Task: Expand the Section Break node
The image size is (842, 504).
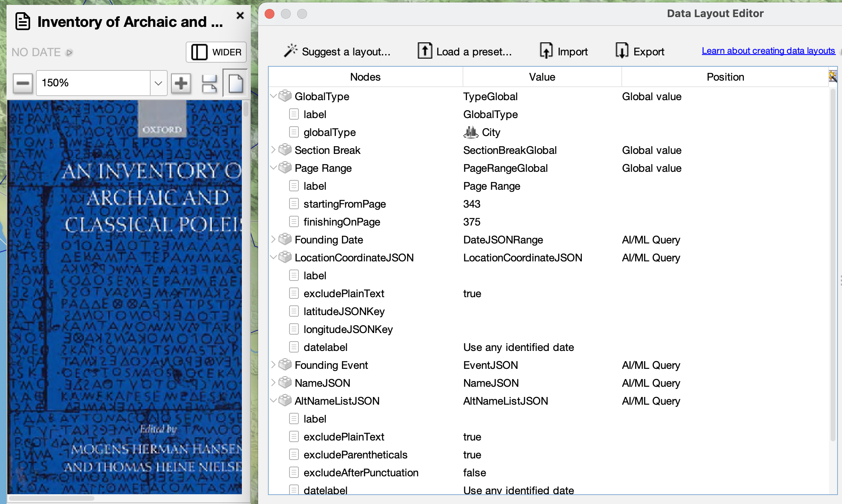Action: [273, 150]
